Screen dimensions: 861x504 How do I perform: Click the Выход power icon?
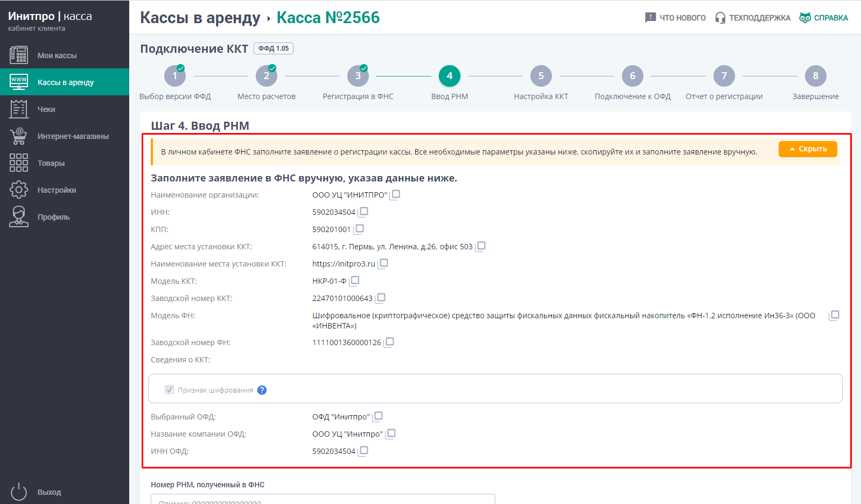pos(19,492)
